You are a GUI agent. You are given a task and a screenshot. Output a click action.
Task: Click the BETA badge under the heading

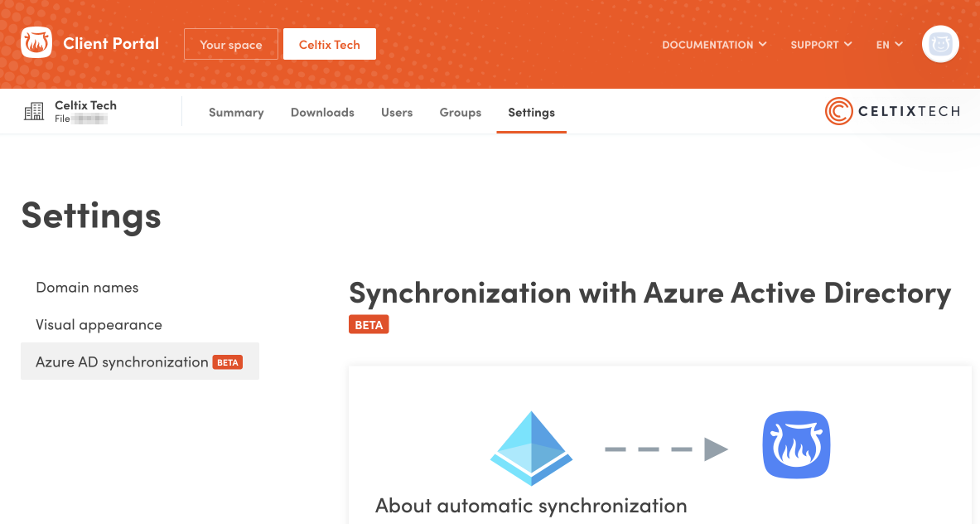tap(369, 325)
